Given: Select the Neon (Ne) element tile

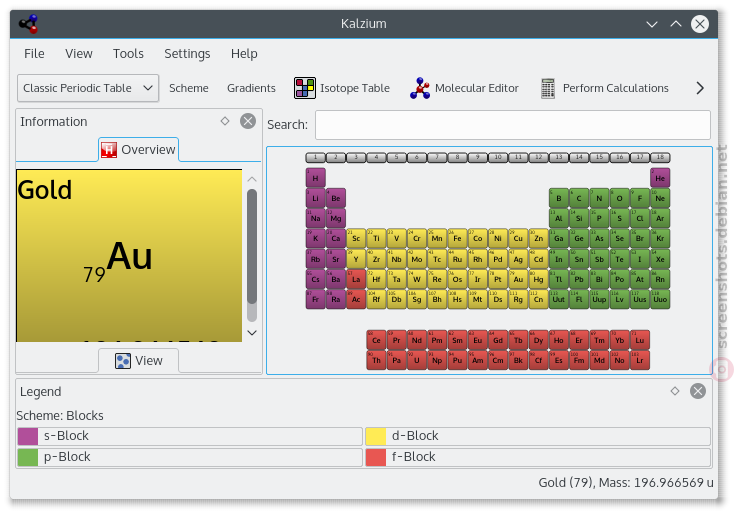Looking at the screenshot, I should click(x=660, y=198).
